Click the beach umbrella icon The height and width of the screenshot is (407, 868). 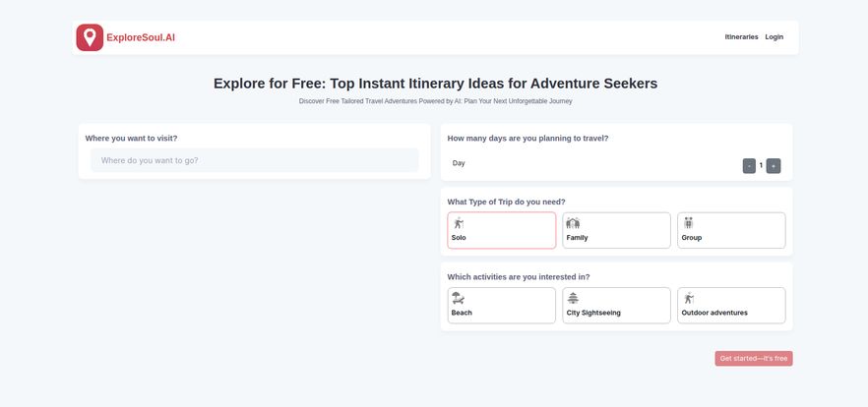coord(458,298)
